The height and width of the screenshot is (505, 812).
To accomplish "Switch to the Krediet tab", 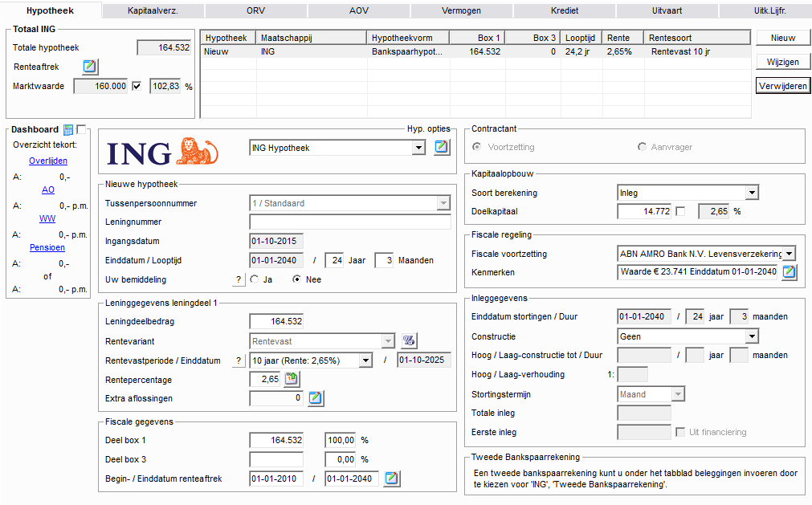I will [x=565, y=10].
